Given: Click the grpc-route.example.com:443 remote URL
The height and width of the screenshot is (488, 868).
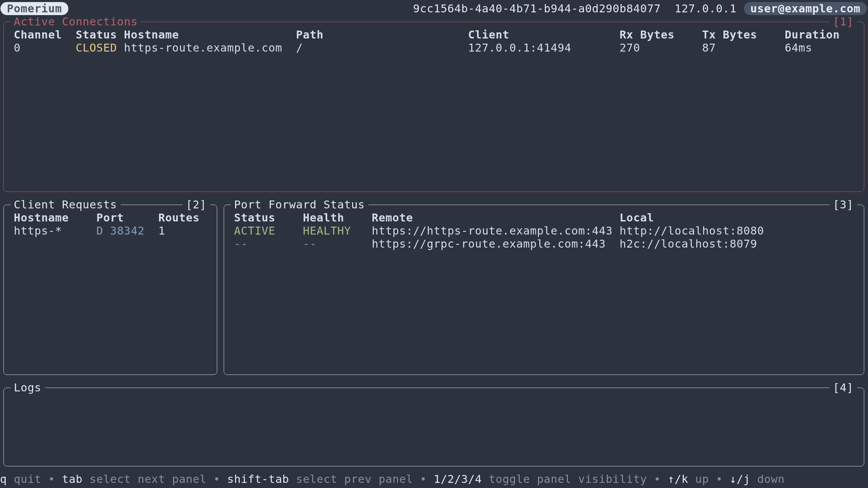Looking at the screenshot, I should [488, 244].
